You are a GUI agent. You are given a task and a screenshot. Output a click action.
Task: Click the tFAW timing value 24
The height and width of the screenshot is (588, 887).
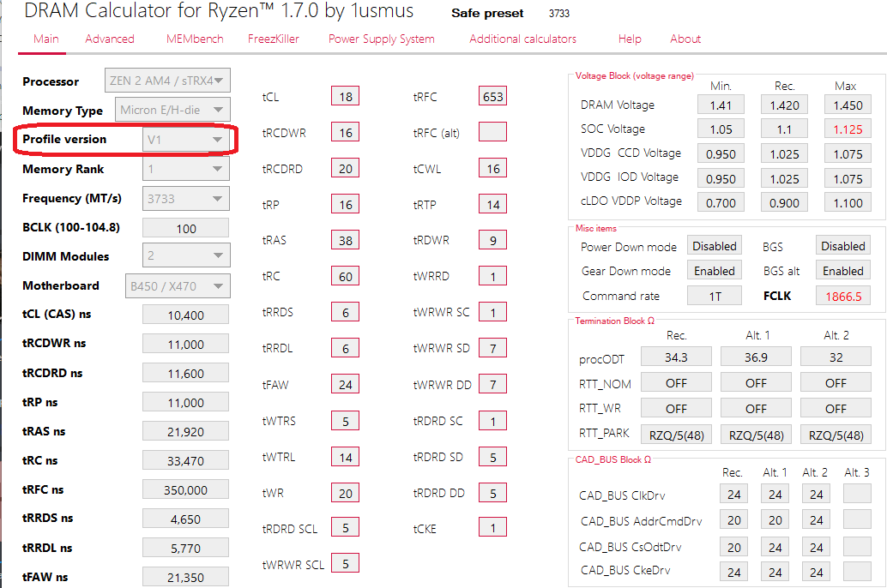coord(345,385)
